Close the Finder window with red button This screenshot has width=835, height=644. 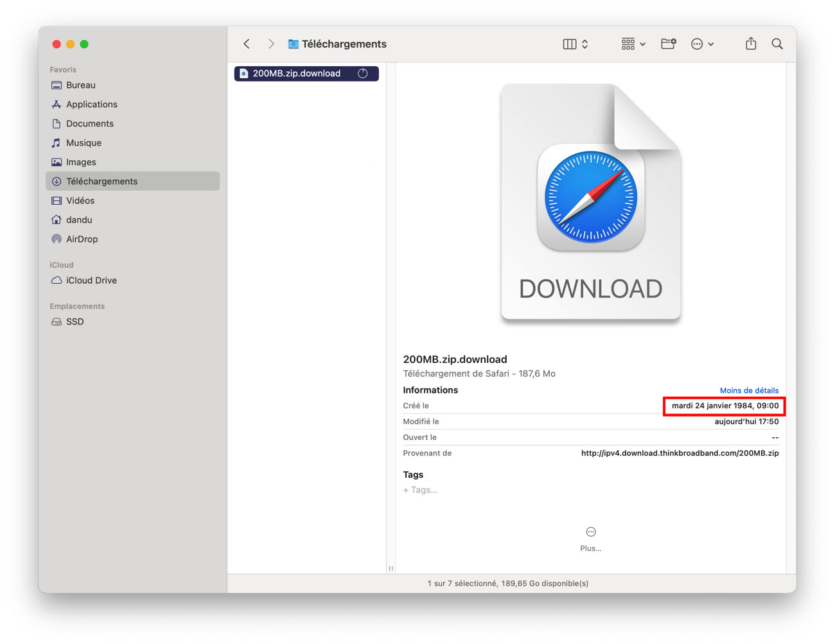(x=57, y=44)
